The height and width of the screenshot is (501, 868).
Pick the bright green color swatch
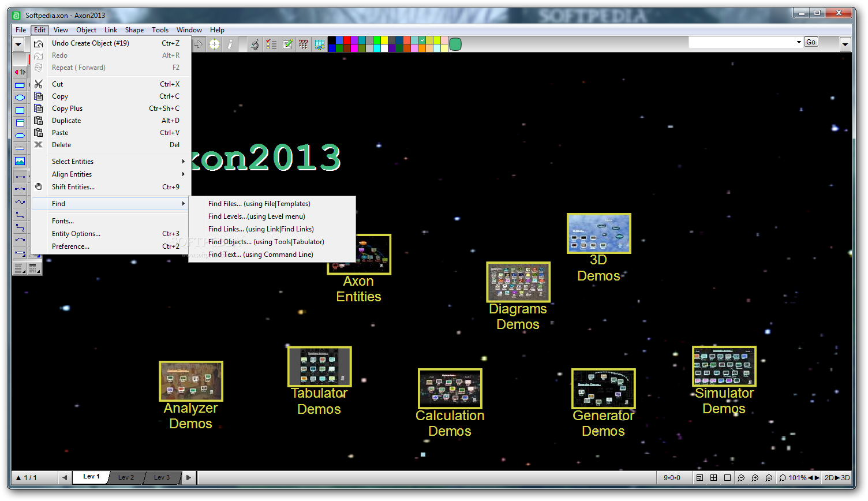pos(377,40)
